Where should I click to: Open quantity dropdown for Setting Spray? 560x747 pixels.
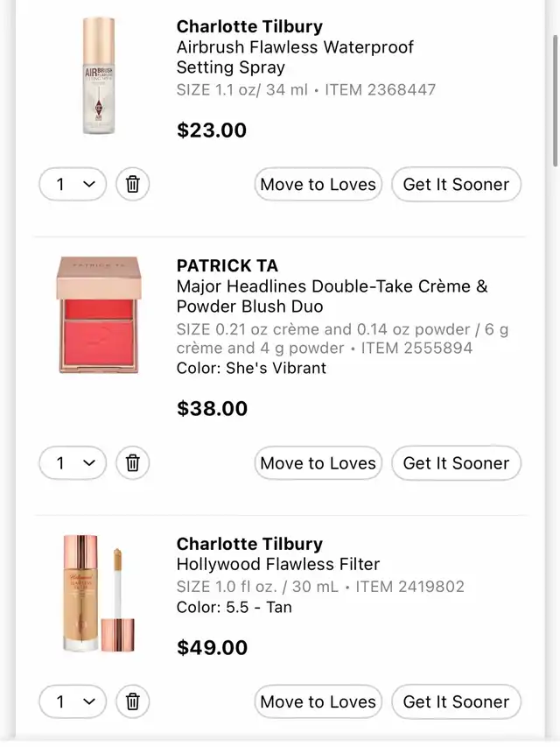point(73,184)
